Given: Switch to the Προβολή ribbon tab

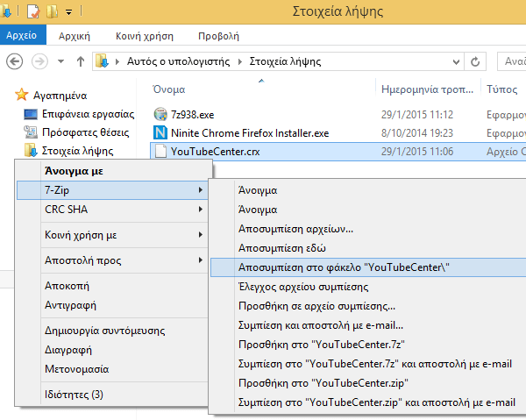Looking at the screenshot, I should [218, 36].
